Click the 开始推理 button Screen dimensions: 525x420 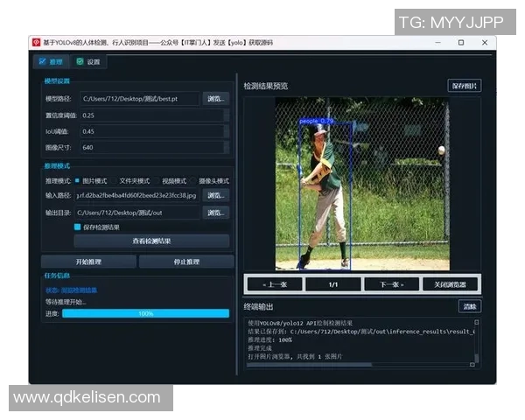pos(88,262)
